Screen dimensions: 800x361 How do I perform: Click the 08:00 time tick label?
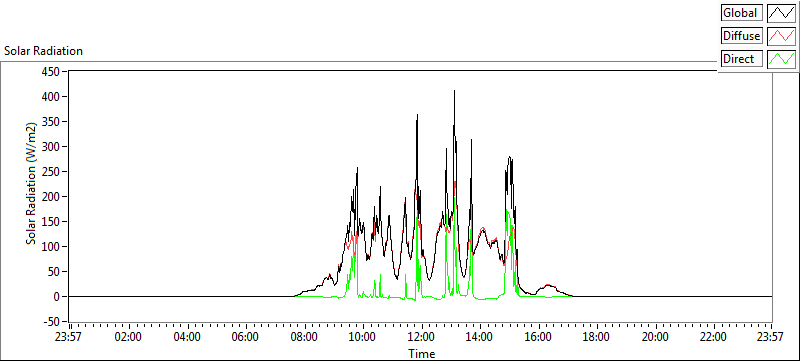tap(305, 337)
